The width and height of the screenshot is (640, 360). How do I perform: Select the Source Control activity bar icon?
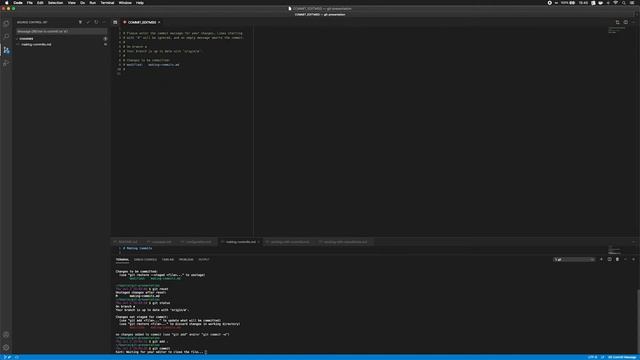[x=6, y=50]
